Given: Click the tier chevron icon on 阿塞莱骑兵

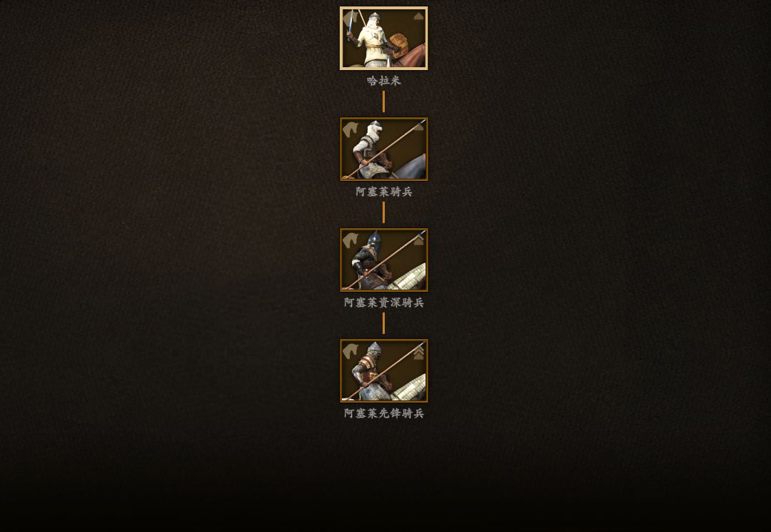Looking at the screenshot, I should tap(418, 127).
